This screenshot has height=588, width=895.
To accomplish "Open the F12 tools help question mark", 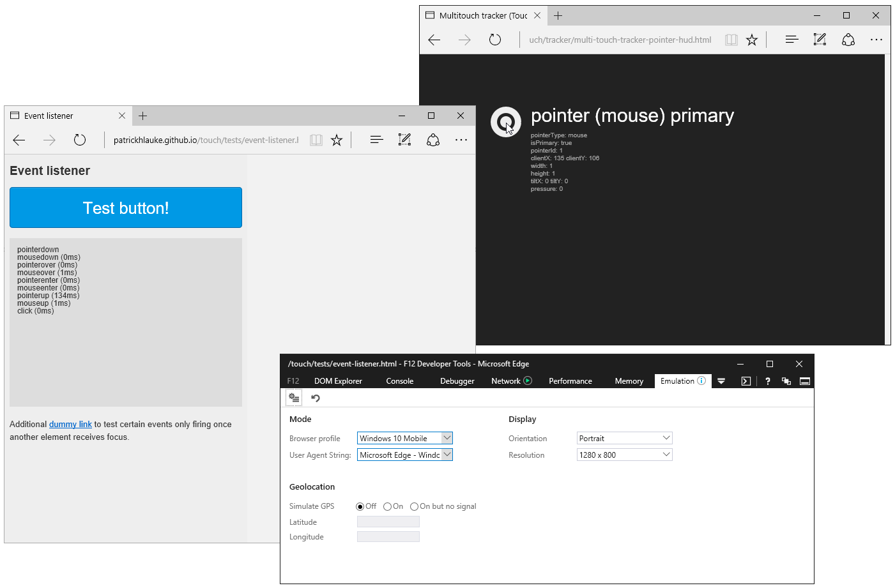I will pyautogui.click(x=767, y=381).
